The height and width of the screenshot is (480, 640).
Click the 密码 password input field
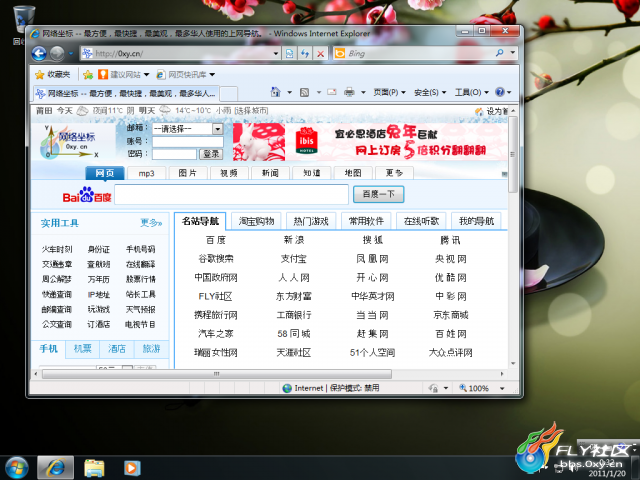174,154
